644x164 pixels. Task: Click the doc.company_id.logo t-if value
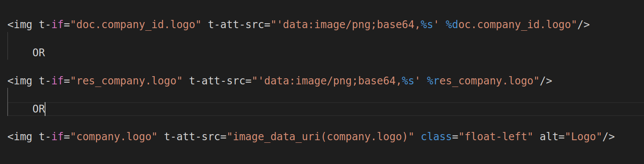[x=135, y=25]
